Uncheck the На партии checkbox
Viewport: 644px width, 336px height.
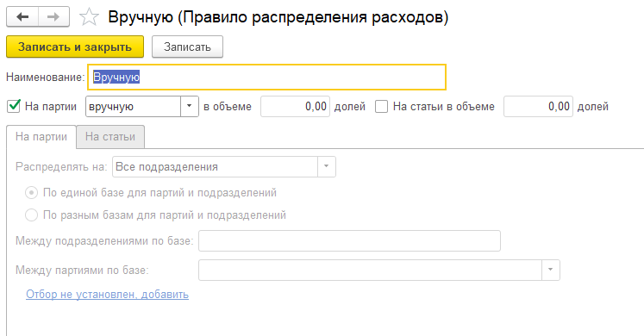14,106
